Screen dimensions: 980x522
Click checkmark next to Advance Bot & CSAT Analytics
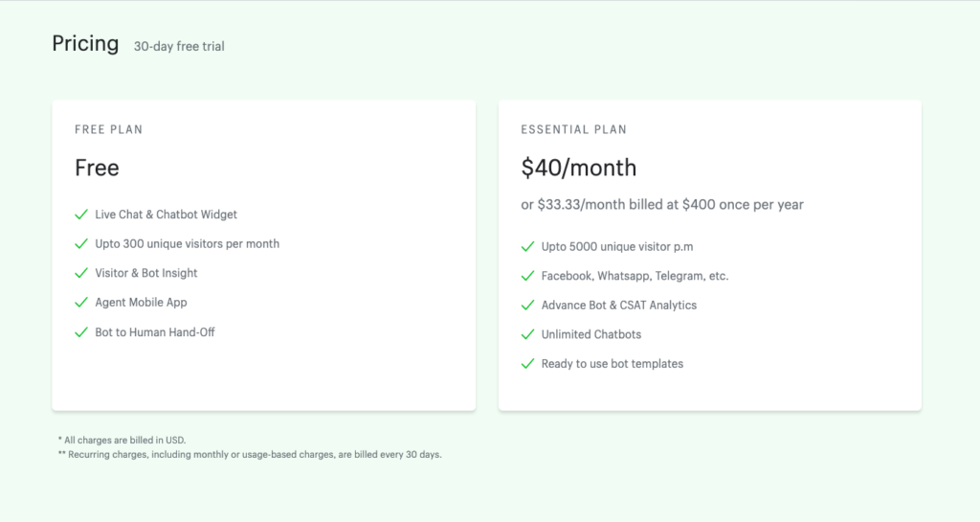coord(527,306)
